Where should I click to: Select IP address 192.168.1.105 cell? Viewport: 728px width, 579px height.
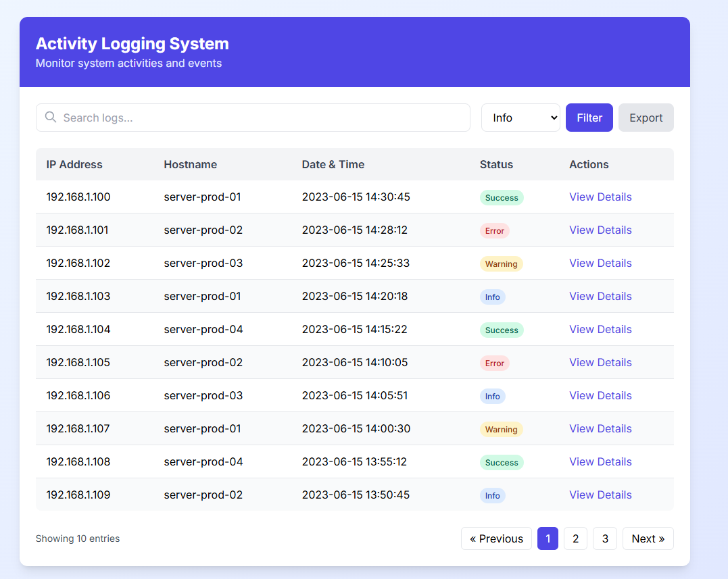click(78, 362)
